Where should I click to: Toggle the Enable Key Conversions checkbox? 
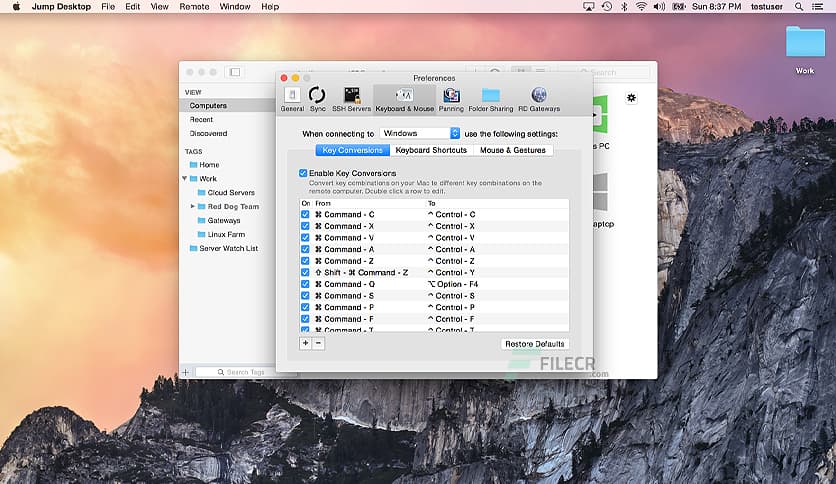pyautogui.click(x=303, y=173)
